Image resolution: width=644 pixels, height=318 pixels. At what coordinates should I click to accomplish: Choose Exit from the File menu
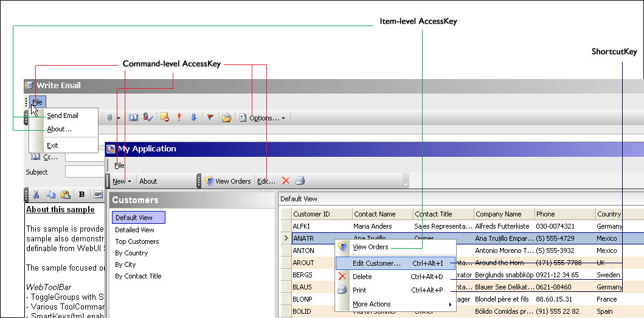(x=53, y=145)
